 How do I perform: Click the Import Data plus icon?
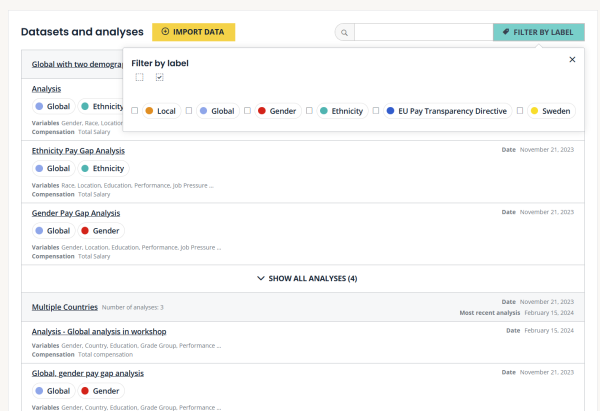[165, 32]
